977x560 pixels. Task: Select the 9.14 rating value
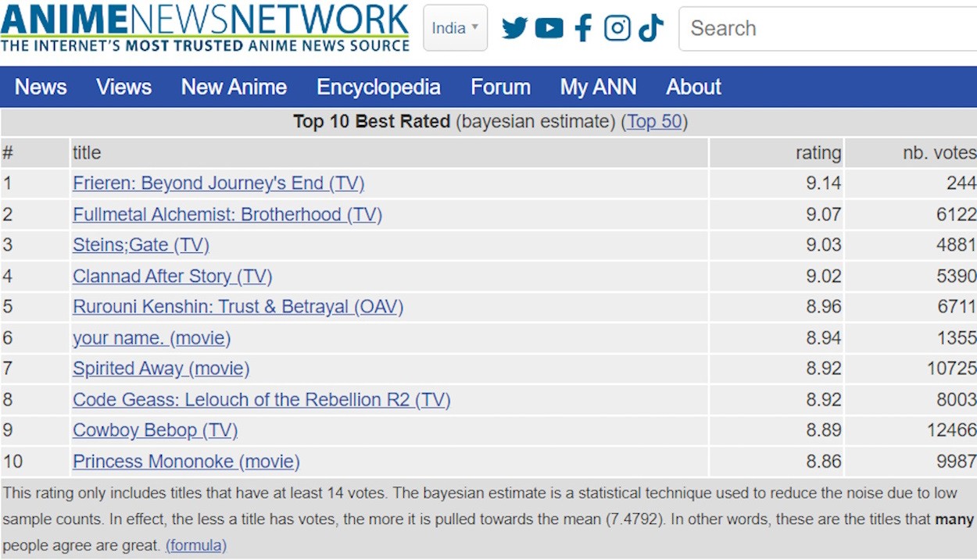(824, 183)
